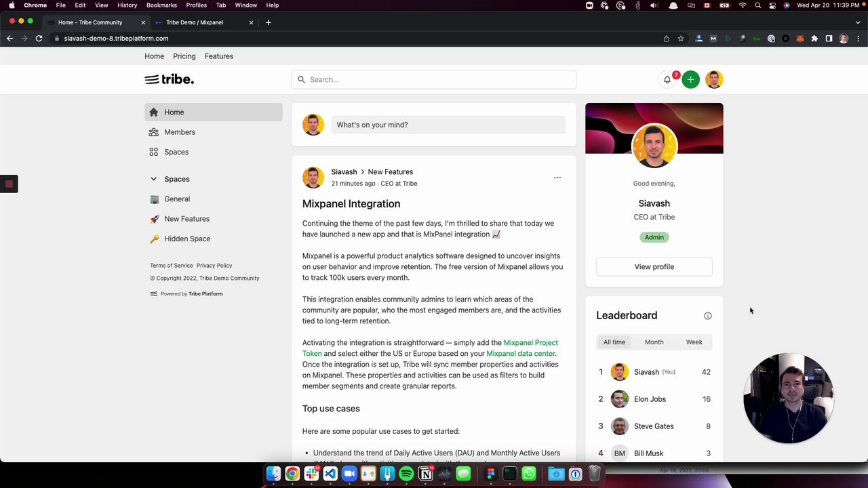Open Terminal from the dock
The height and width of the screenshot is (488, 868).
510,474
